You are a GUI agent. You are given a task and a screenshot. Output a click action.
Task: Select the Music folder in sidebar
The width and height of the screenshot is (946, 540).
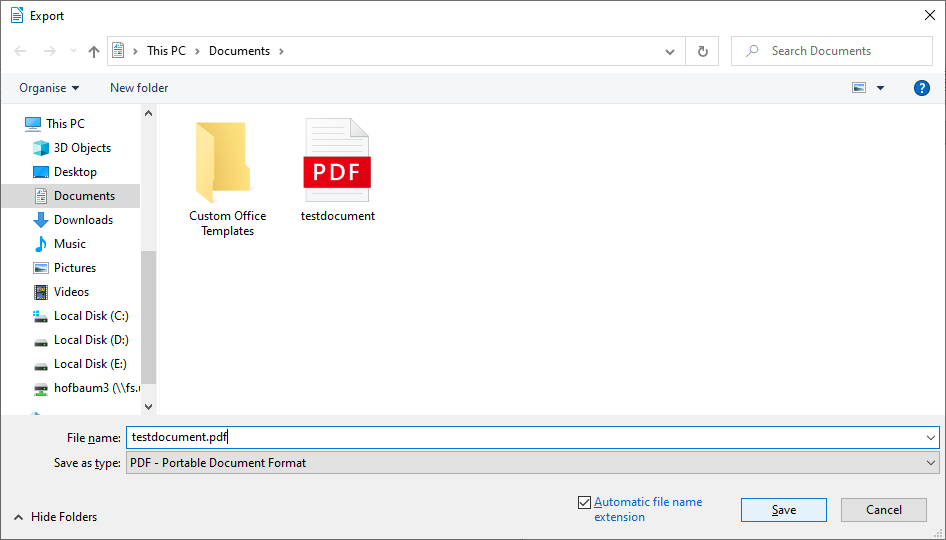pyautogui.click(x=70, y=244)
